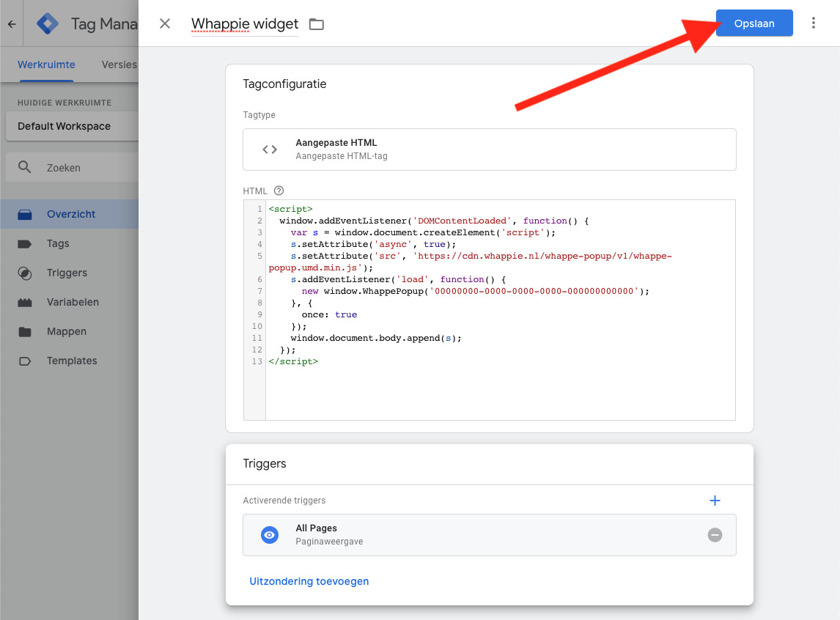Screen dimensions: 840x620
Task: Switch to the Versies tab
Action: [119, 64]
